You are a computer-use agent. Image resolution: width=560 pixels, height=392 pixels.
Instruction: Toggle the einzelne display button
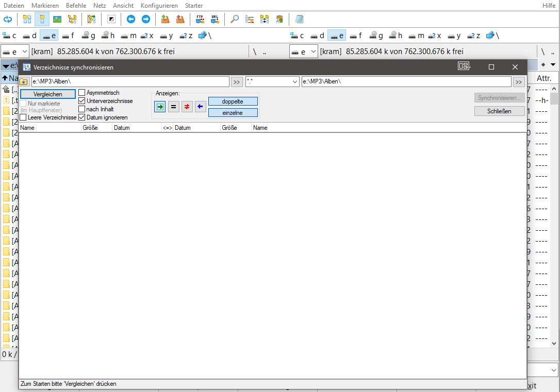tap(233, 113)
